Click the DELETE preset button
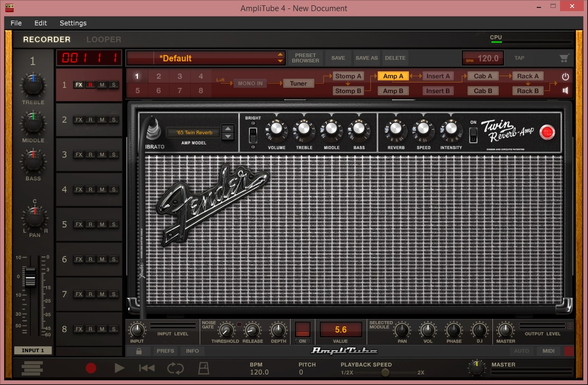The width and height of the screenshot is (588, 385). (395, 58)
